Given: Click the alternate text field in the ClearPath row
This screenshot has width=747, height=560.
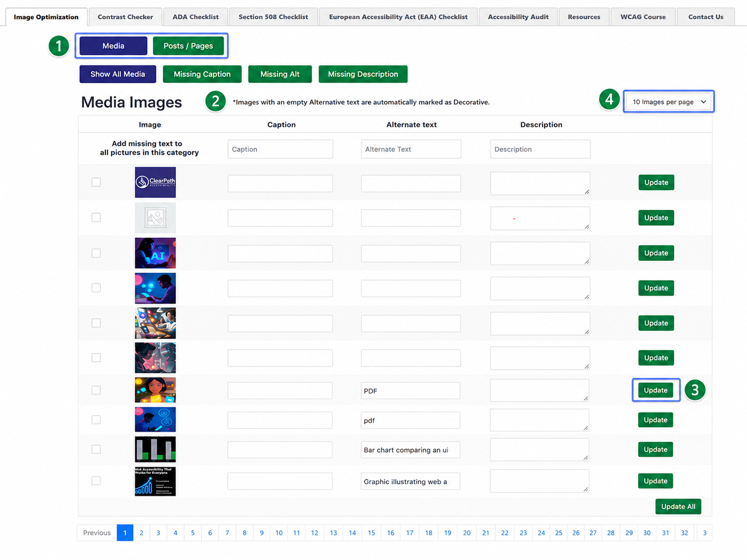Looking at the screenshot, I should pos(411,183).
